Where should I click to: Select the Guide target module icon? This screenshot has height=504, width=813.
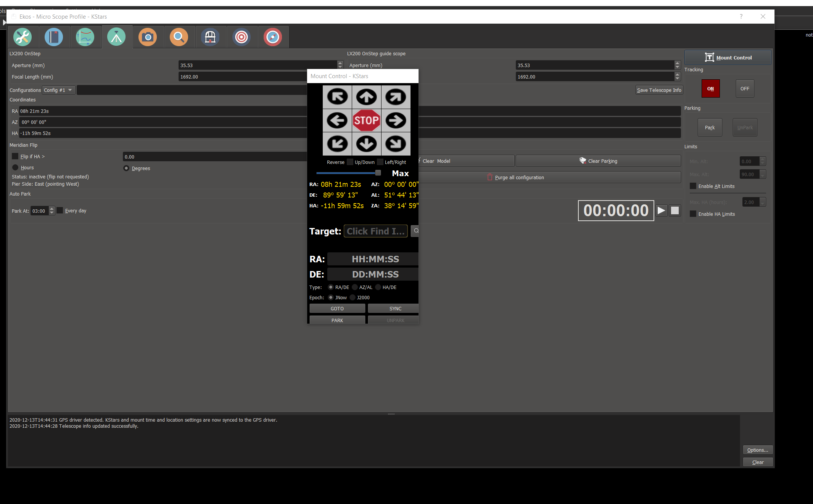(241, 37)
